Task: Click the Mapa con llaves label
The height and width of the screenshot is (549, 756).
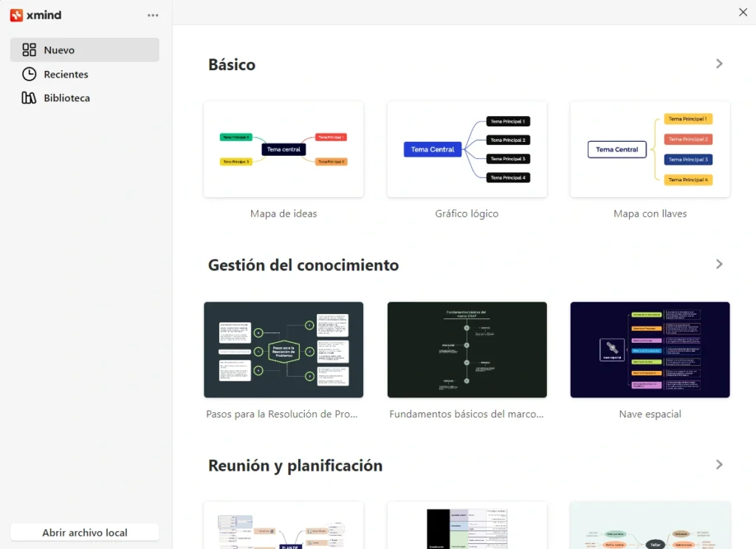Action: [x=650, y=214]
